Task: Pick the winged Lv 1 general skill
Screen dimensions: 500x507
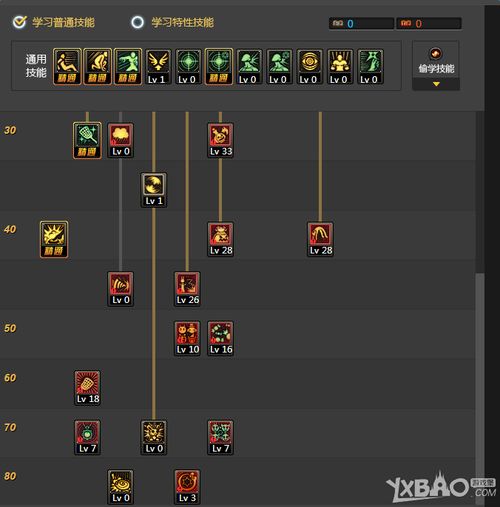Action: (x=158, y=67)
